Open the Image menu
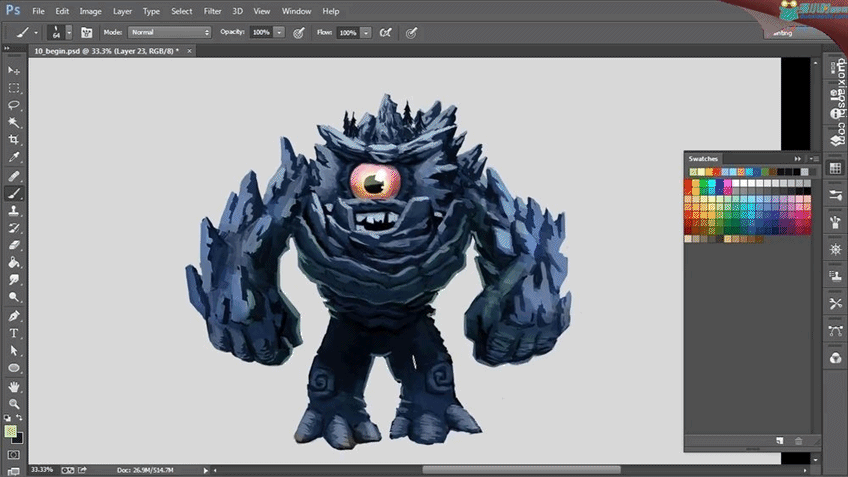848x477 pixels. (x=90, y=11)
